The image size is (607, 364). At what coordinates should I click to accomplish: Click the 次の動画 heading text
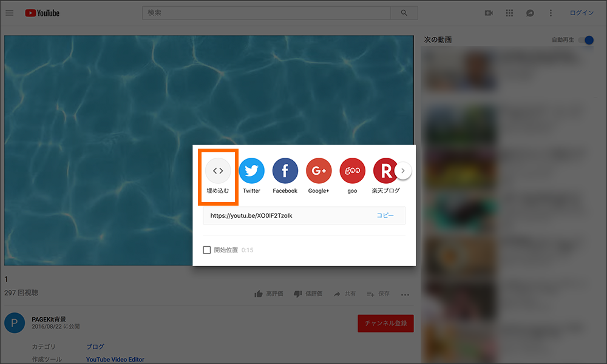pyautogui.click(x=438, y=39)
